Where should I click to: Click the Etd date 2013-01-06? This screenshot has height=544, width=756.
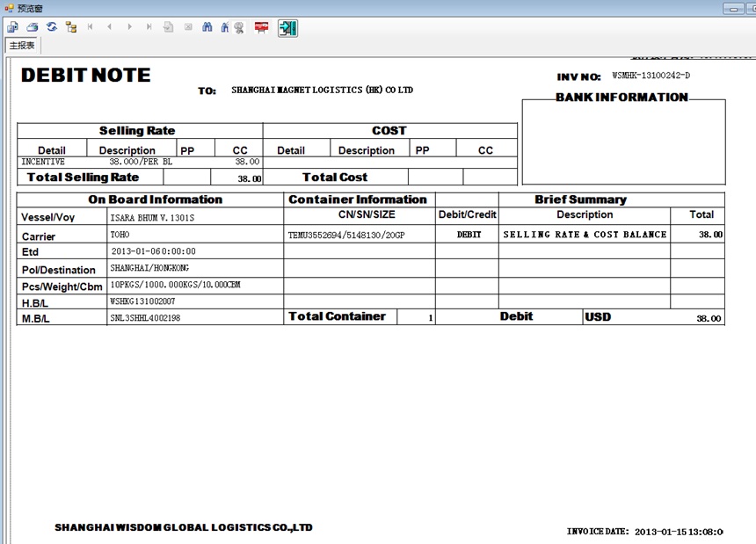tap(153, 251)
